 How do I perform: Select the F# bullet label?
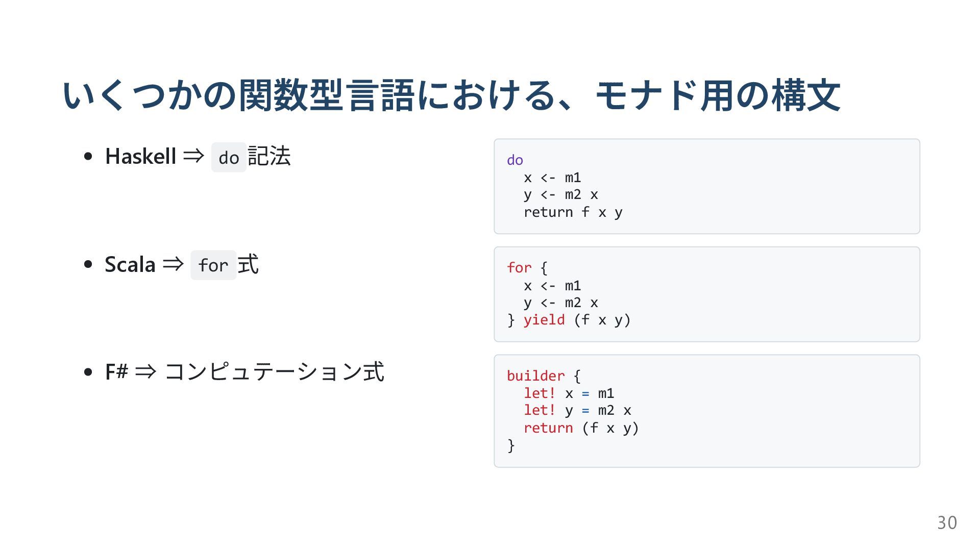coord(116,371)
